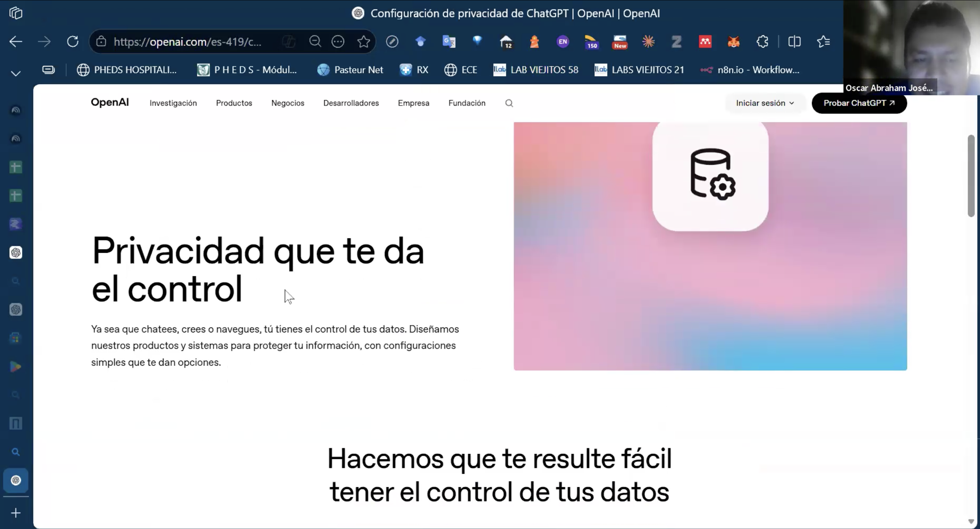Image resolution: width=980 pixels, height=529 pixels.
Task: Open the Extensions puzzle-piece menu
Action: (762, 42)
